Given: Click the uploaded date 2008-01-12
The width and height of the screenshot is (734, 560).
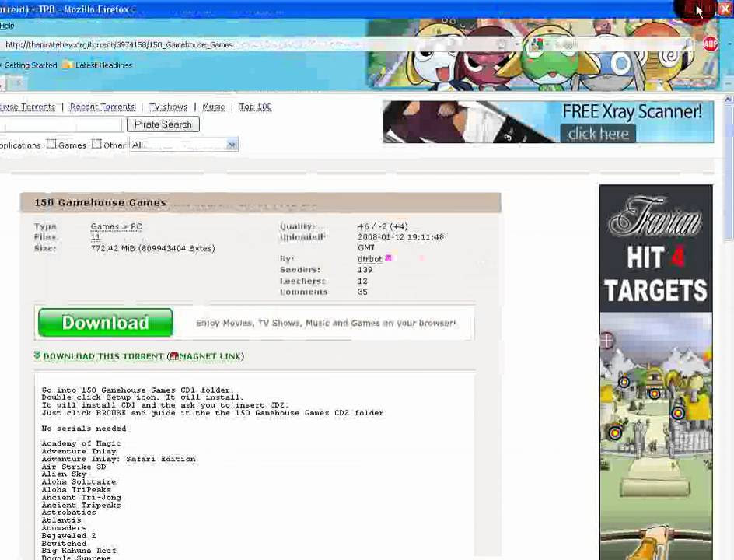Looking at the screenshot, I should (400, 237).
